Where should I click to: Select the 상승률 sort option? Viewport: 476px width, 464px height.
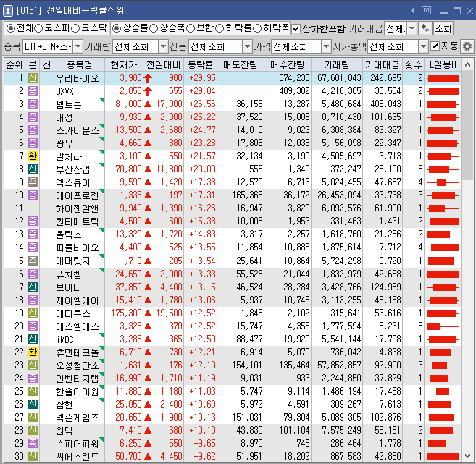[x=117, y=28]
